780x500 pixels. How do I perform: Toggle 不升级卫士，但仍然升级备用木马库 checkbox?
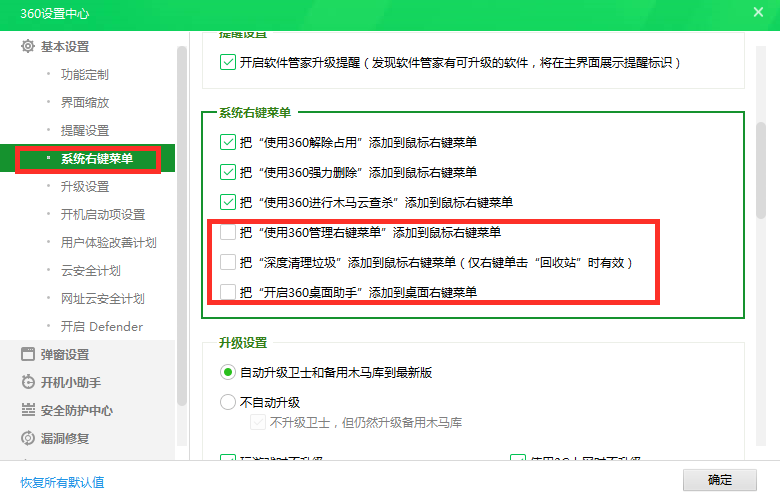click(258, 422)
